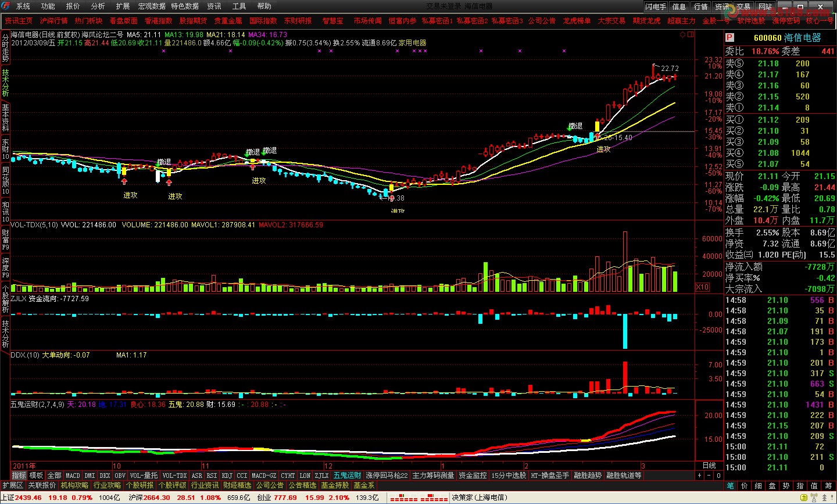This screenshot has height=504, width=837.
Task: Click the red signal bars in status bar
Action: [419, 498]
